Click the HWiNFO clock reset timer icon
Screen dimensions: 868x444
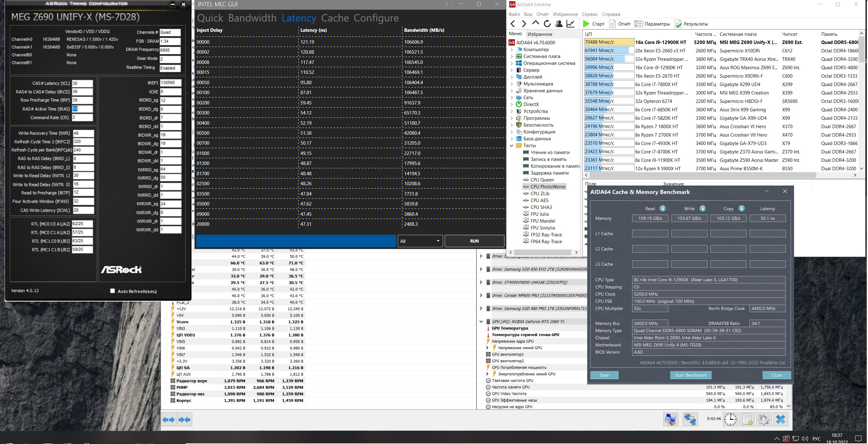pyautogui.click(x=730, y=419)
